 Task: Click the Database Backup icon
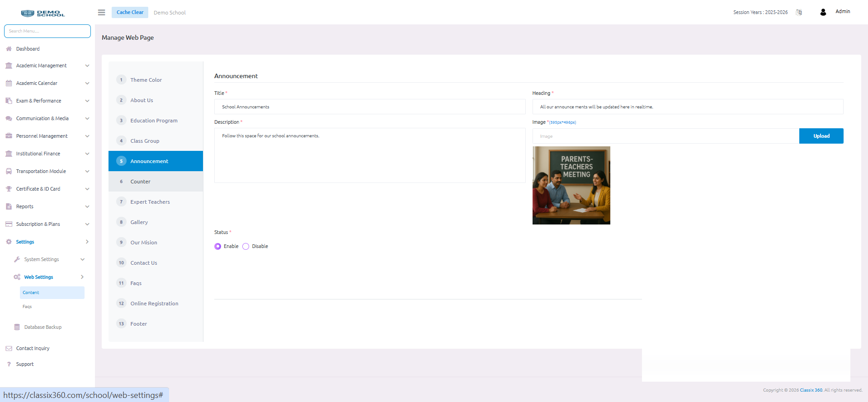pyautogui.click(x=17, y=327)
